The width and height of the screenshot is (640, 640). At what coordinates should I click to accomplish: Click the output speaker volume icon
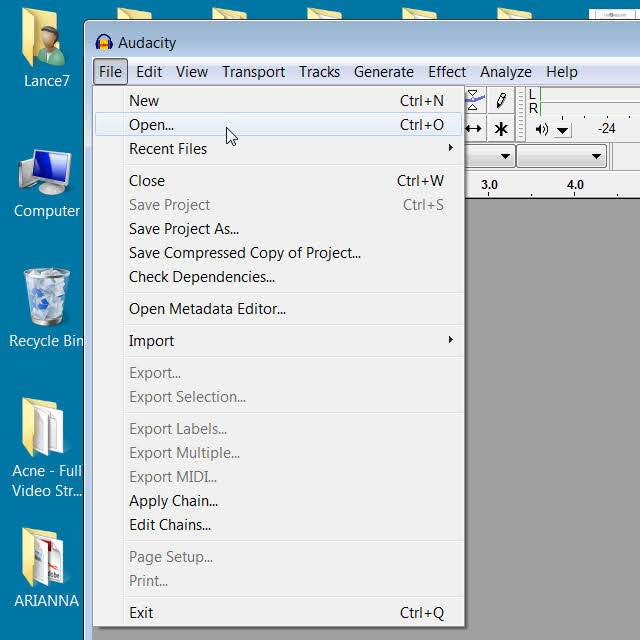pyautogui.click(x=542, y=129)
